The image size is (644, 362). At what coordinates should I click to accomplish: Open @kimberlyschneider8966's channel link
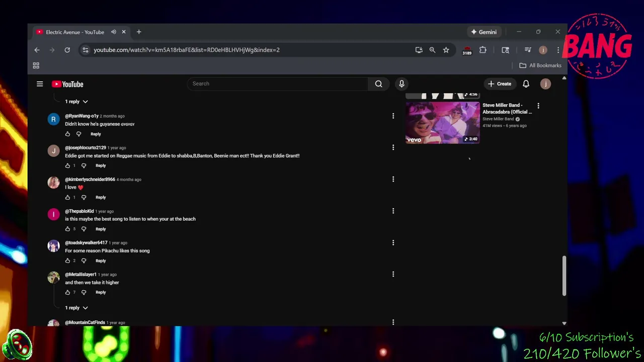[90, 179]
